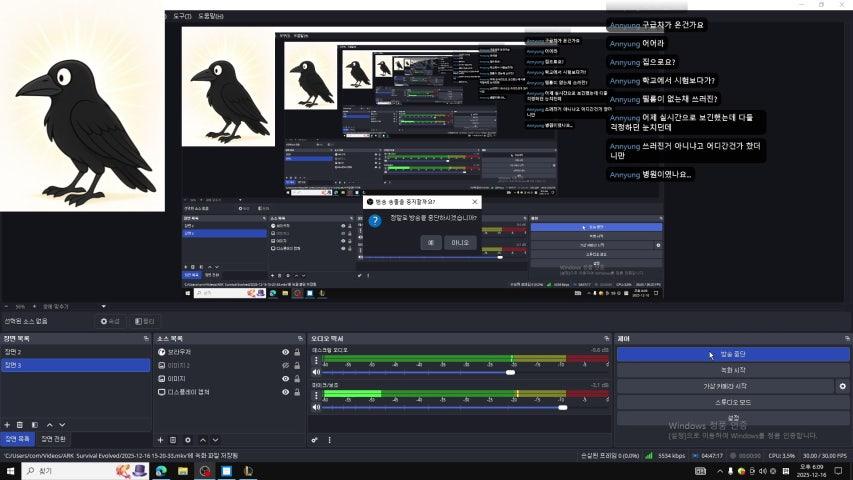Show the hidden 이미지 2 source
This screenshot has height=480, width=853.
[x=285, y=366]
